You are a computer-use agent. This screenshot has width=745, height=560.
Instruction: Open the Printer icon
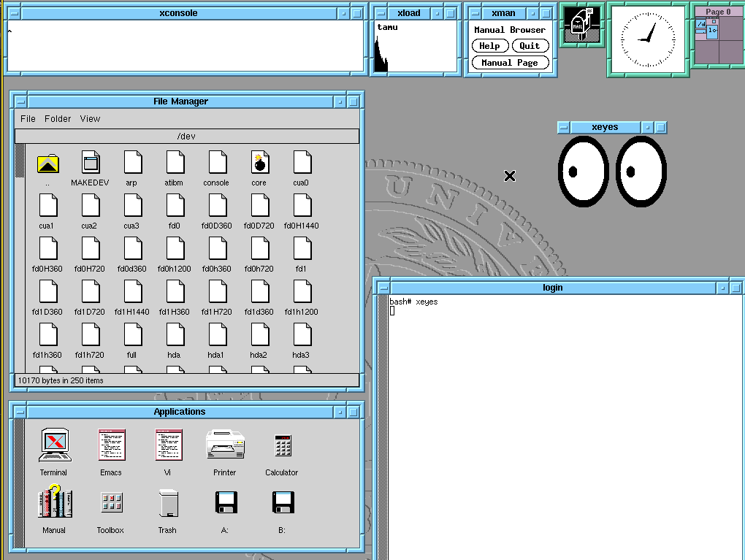(225, 444)
